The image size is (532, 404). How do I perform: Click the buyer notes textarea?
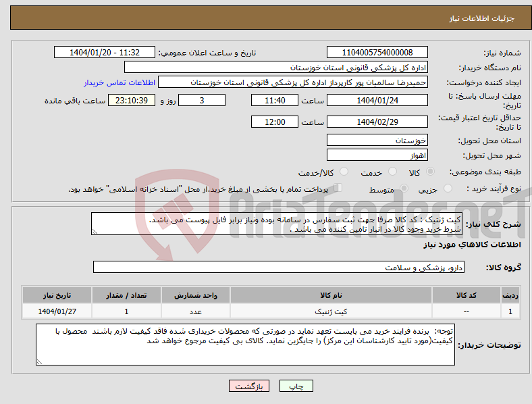click(245, 345)
